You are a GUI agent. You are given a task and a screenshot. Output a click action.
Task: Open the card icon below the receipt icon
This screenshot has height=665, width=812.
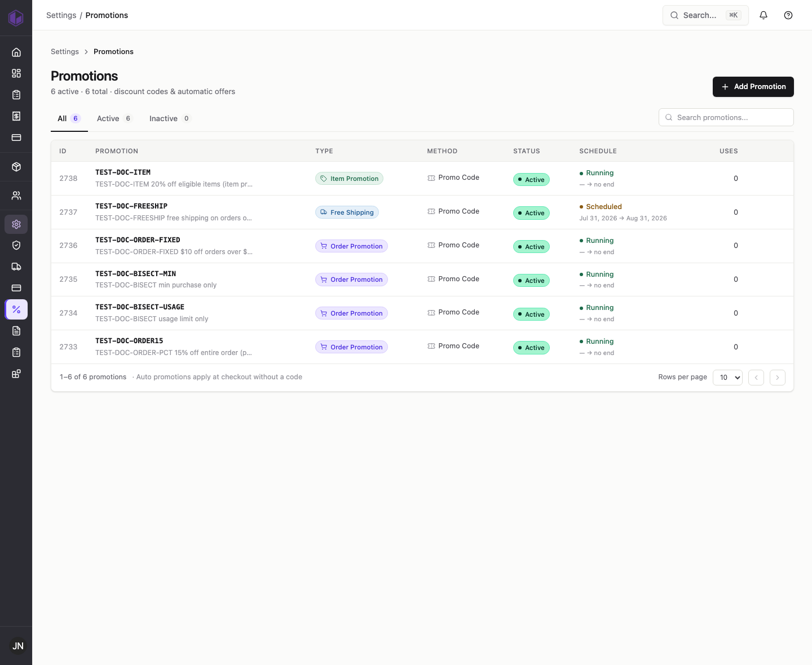click(x=16, y=138)
